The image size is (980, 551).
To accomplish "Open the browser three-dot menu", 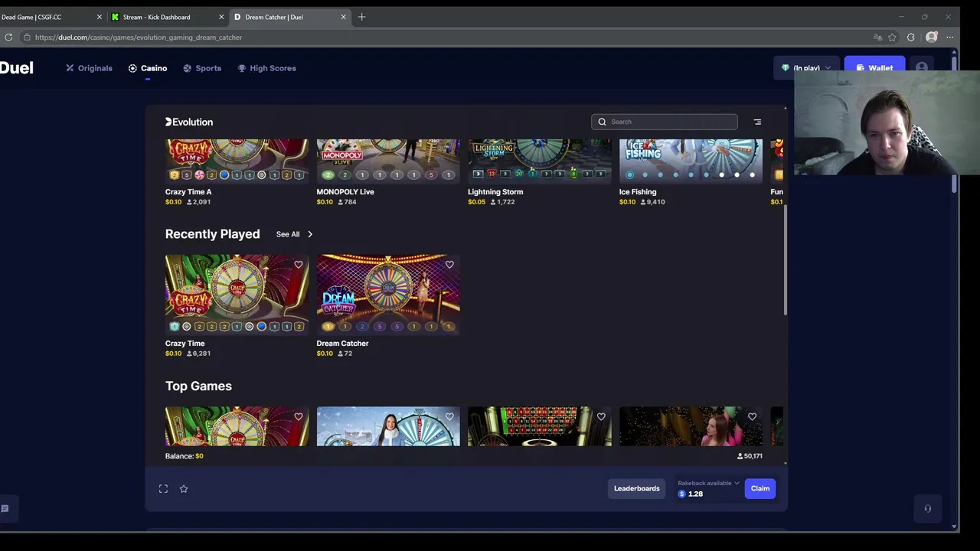I will (x=949, y=37).
